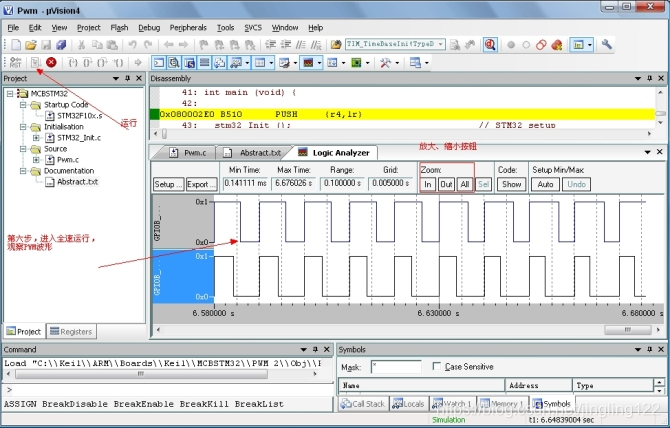670x428 pixels.
Task: Click the Reset CPU (RST) icon
Action: [x=15, y=63]
